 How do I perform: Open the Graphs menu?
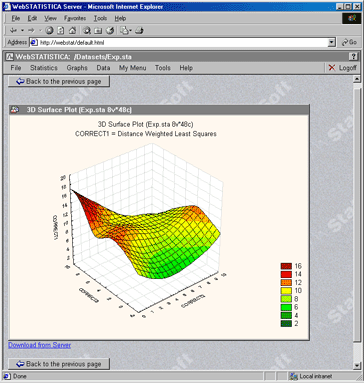77,68
